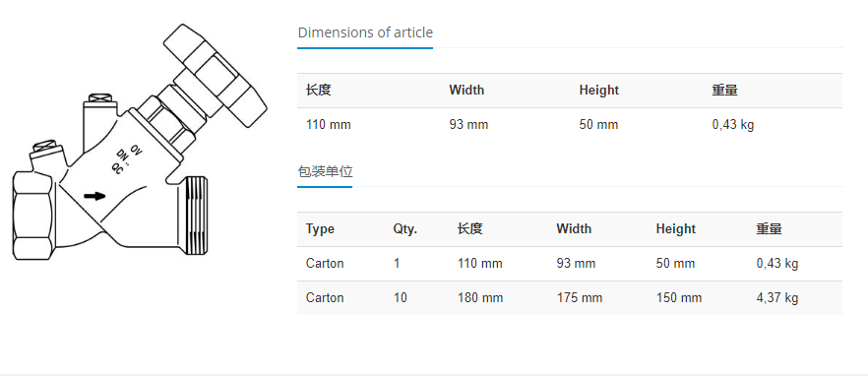Select the 175 mm carton width value
Screen dimensions: 868x376
[x=579, y=298]
